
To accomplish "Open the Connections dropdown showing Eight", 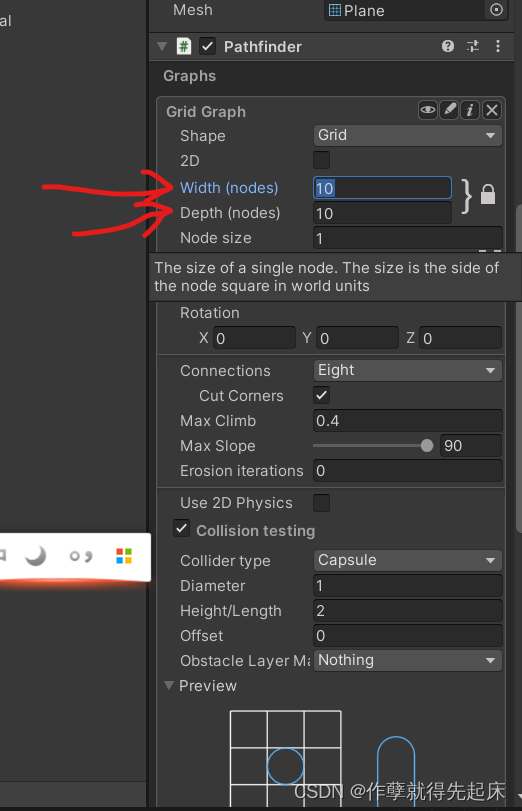I will point(408,370).
